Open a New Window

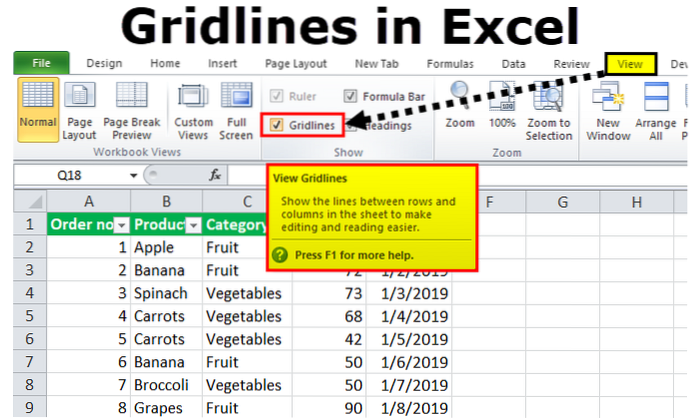pyautogui.click(x=609, y=110)
